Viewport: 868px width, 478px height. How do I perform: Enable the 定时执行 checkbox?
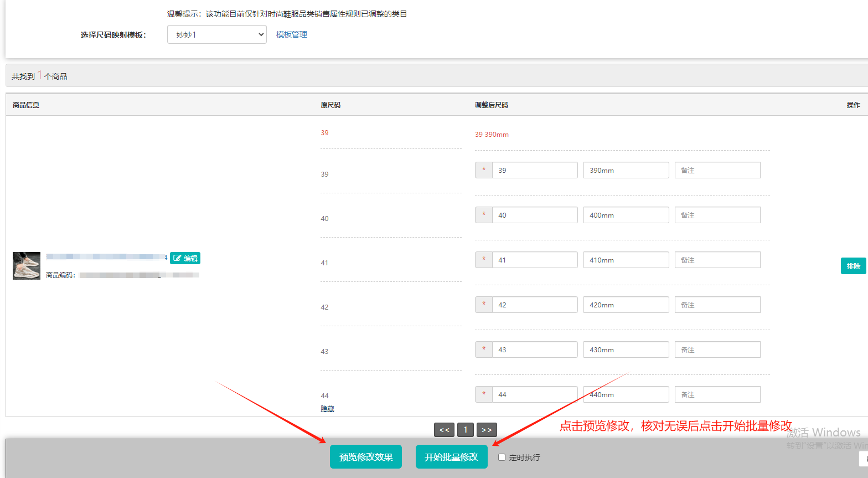click(502, 458)
